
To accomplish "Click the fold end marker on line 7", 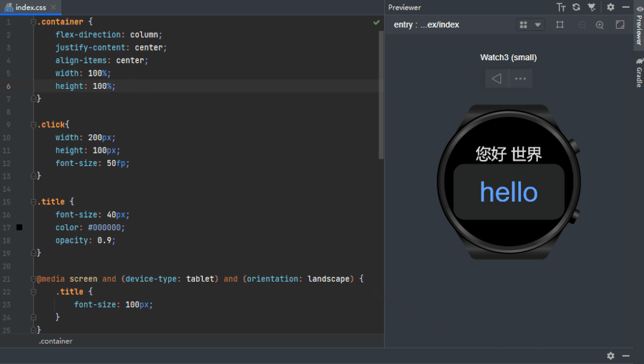I will 33,98.
